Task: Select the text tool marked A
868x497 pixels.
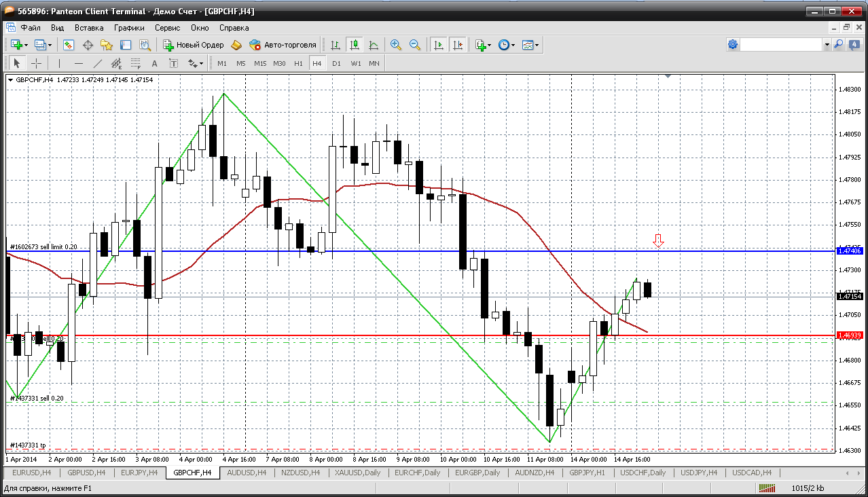Action: click(x=155, y=63)
